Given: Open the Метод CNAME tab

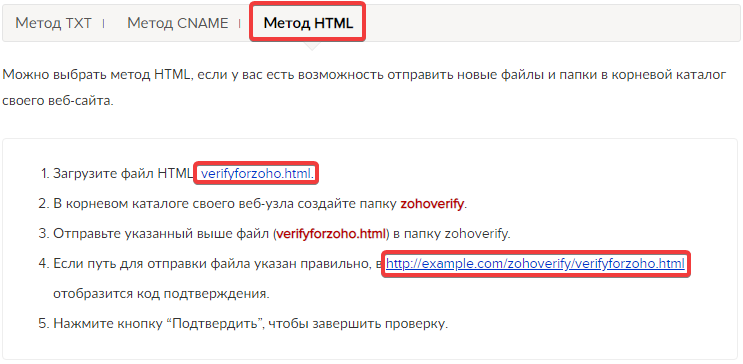Looking at the screenshot, I should point(178,23).
